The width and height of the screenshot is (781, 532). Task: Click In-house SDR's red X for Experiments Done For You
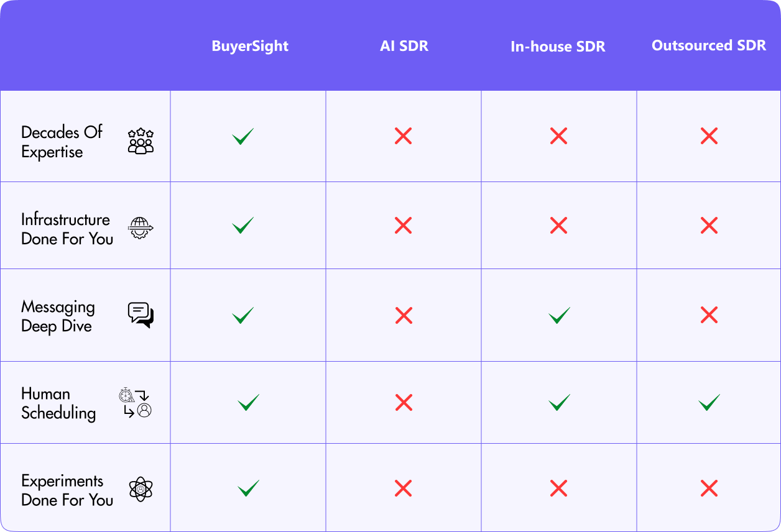pos(558,488)
